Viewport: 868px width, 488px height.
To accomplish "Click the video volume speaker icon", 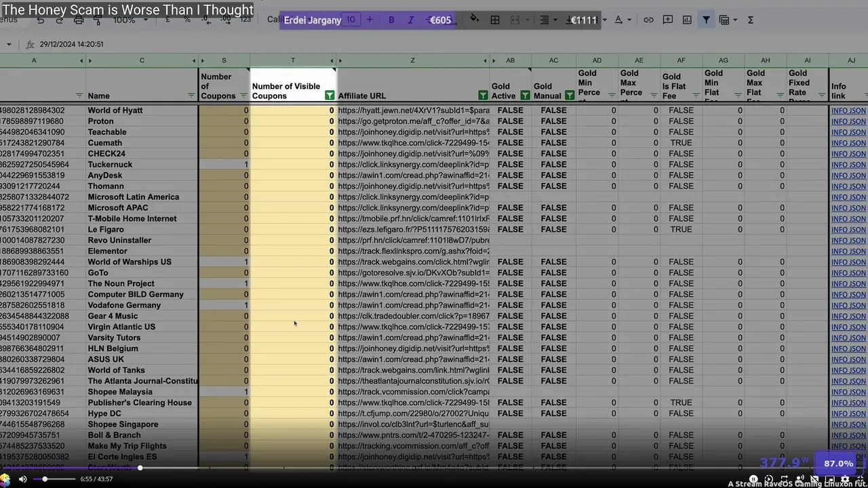I will point(22,479).
